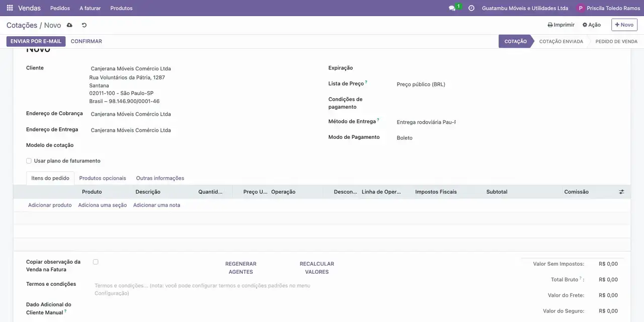This screenshot has width=644, height=322.
Task: Open the apps grid menu icon
Action: pos(10,8)
